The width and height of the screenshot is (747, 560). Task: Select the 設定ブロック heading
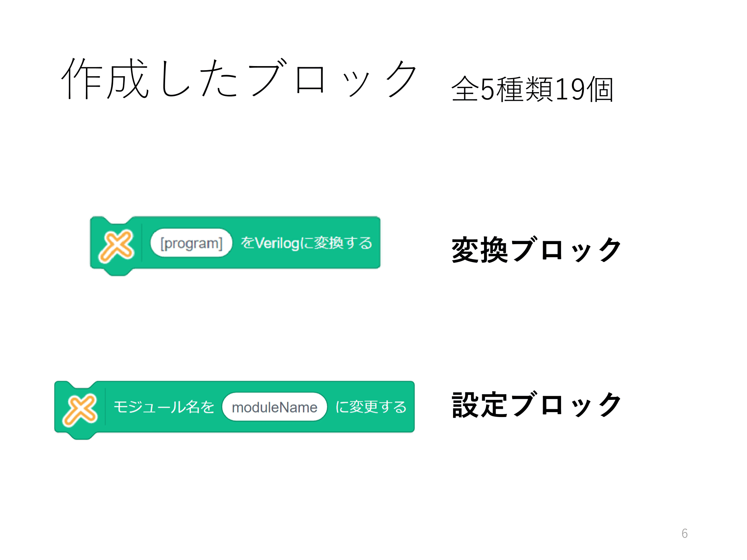click(x=536, y=405)
